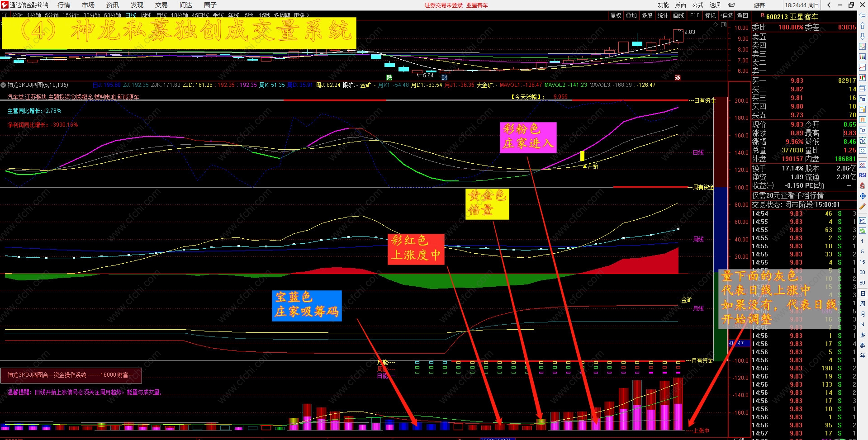Open the 多股 multi-stock dropdown

(647, 15)
